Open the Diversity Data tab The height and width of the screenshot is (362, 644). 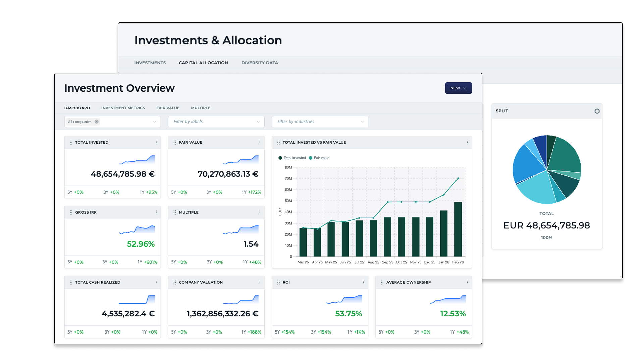pyautogui.click(x=259, y=63)
